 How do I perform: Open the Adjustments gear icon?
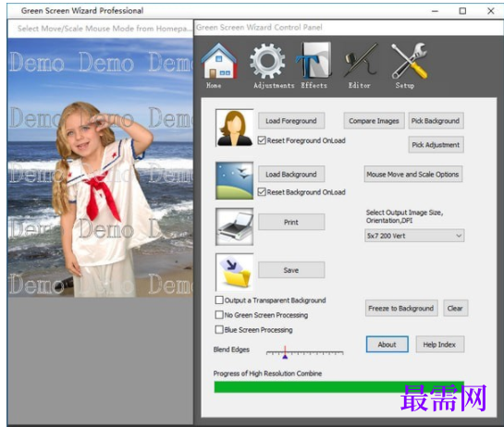(x=267, y=61)
